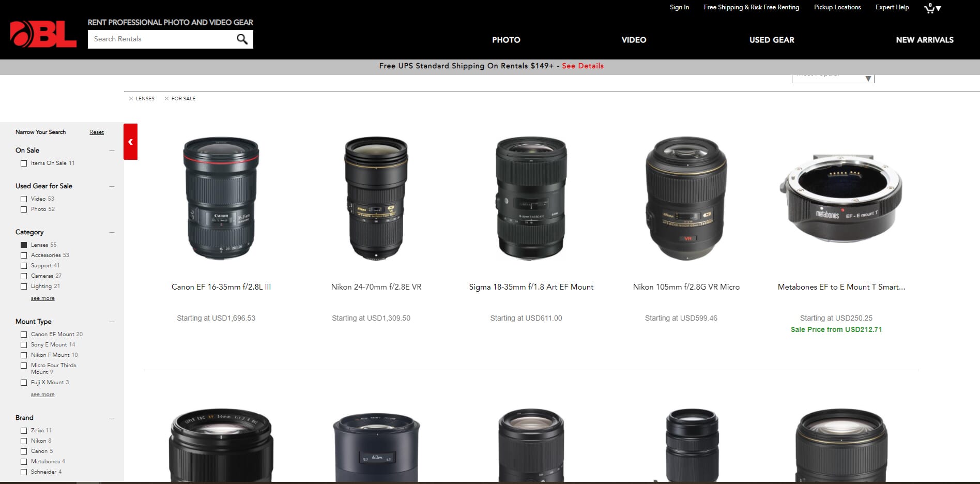Collapse the On Sale filter section
The width and height of the screenshot is (980, 484).
pyautogui.click(x=112, y=150)
